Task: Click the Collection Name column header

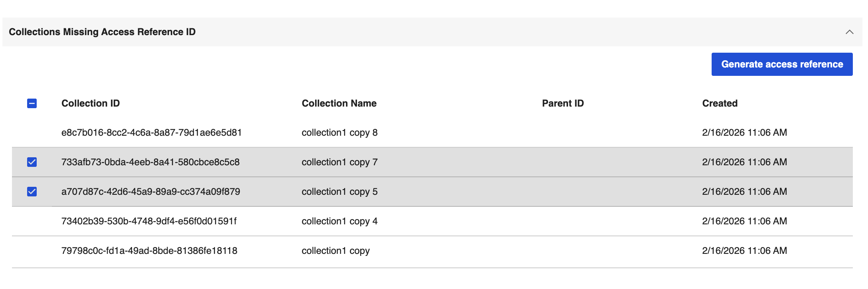Action: click(339, 103)
